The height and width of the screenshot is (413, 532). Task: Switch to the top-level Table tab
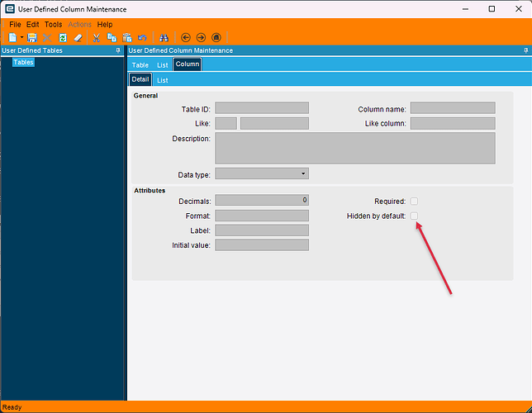point(140,64)
